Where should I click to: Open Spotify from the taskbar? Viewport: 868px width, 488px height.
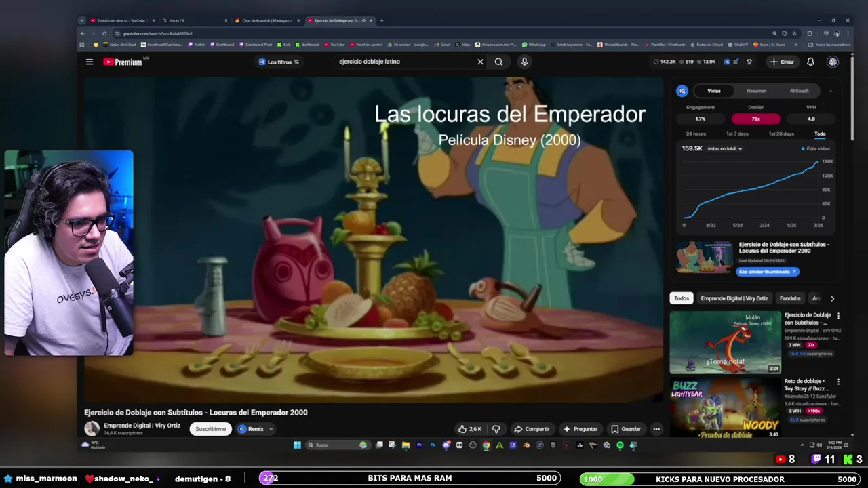(x=620, y=445)
